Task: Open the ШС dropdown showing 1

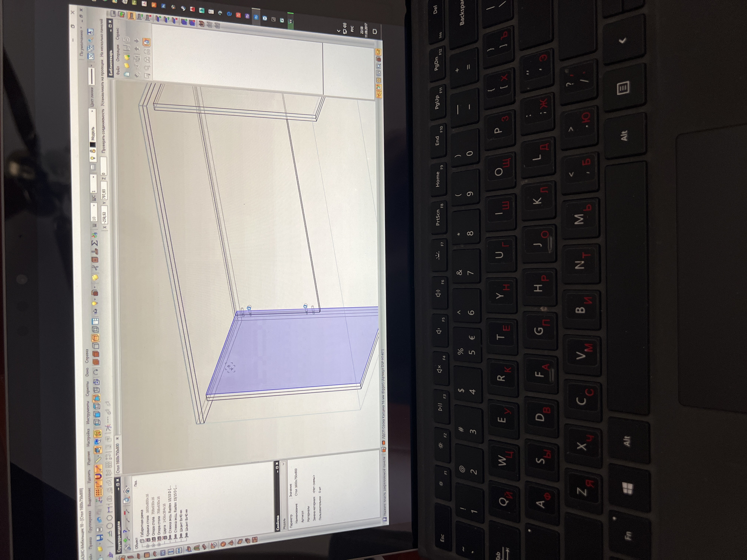Action: pos(94,184)
